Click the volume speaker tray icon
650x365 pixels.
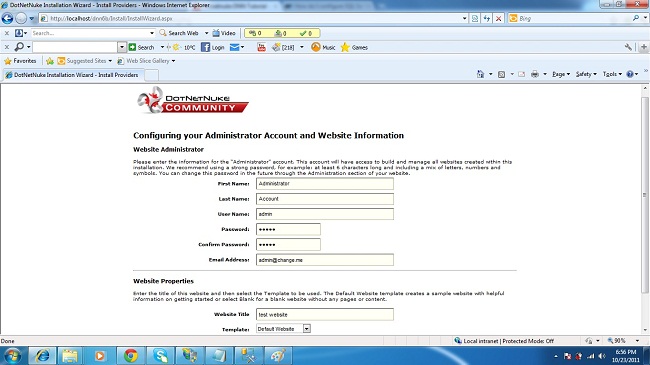click(602, 356)
